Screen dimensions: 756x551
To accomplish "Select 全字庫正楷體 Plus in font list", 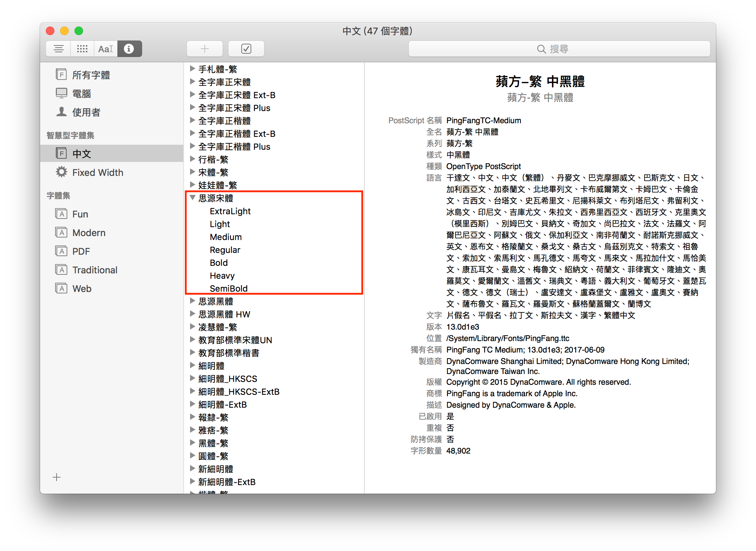I will (234, 147).
